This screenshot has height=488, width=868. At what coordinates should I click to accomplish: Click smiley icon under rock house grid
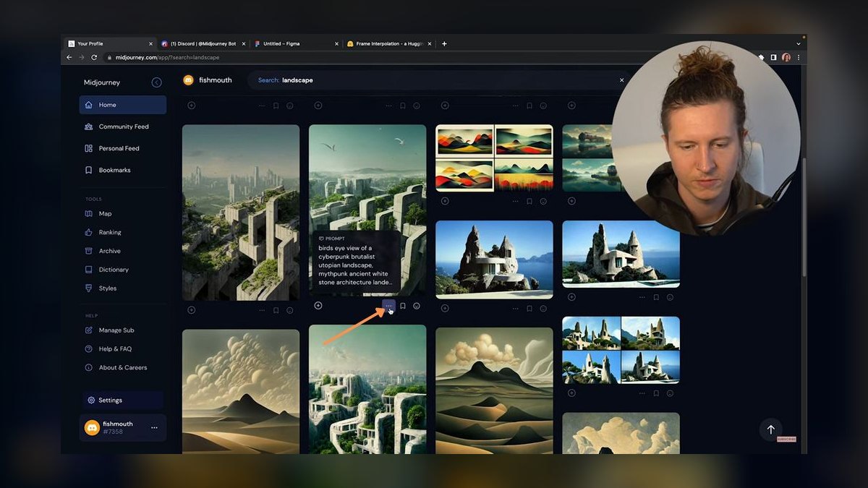(x=670, y=393)
